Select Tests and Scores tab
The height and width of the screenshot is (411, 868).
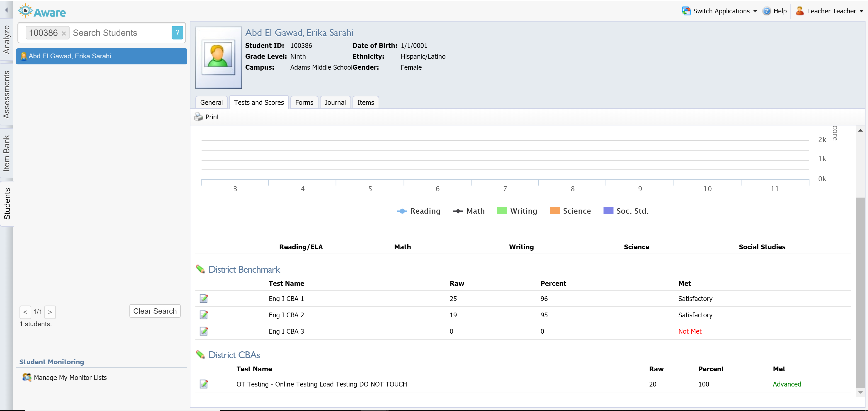tap(259, 103)
